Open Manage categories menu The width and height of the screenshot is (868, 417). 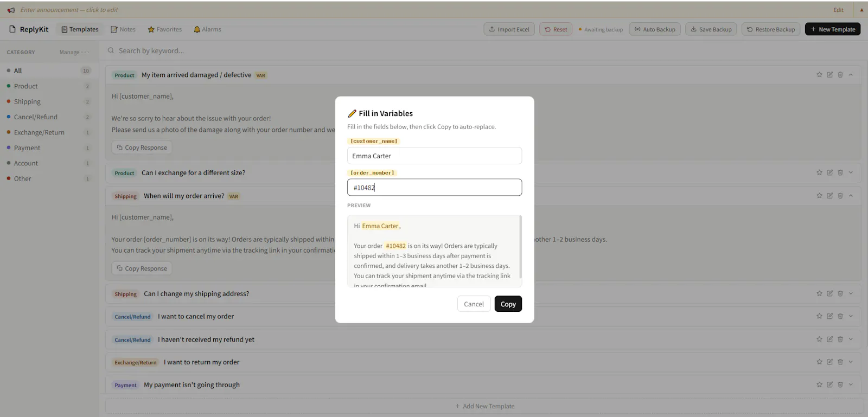74,52
